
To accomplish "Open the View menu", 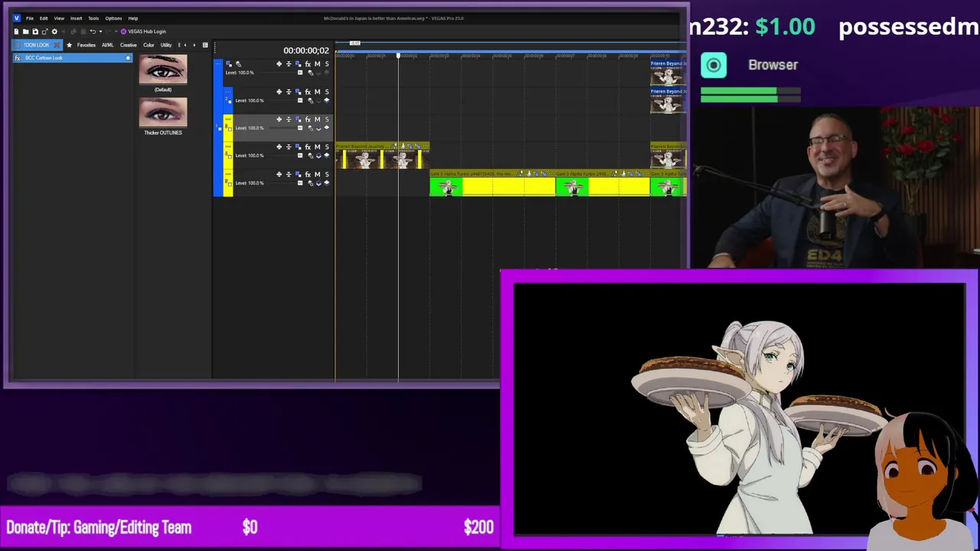I will [59, 18].
